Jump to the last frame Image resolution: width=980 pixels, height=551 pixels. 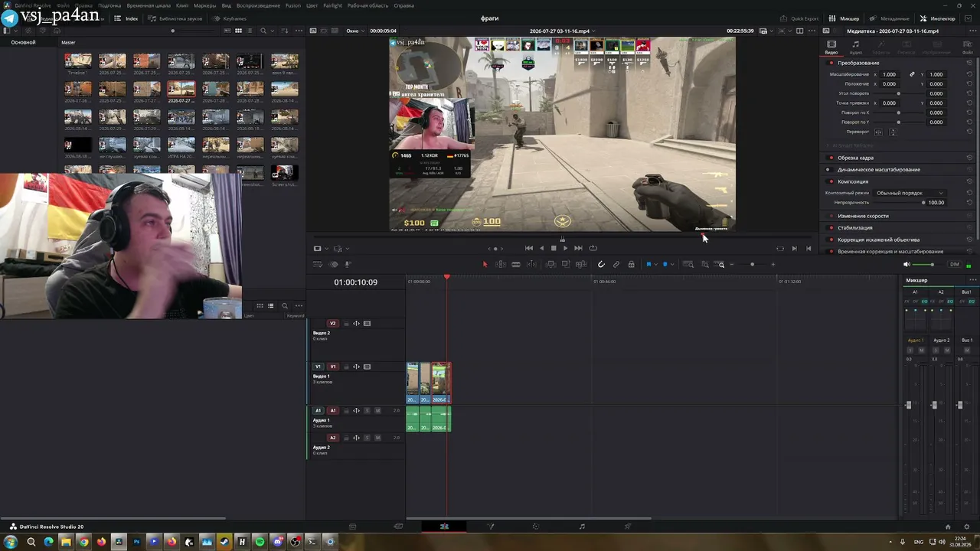coord(578,248)
